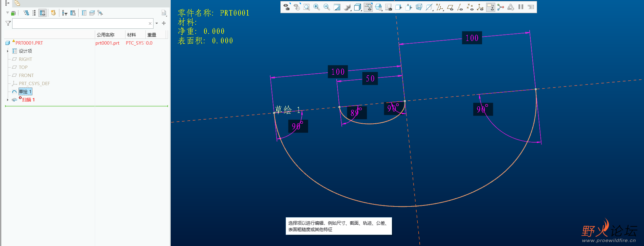Click the Zoom In icon
The height and width of the screenshot is (246, 644).
point(317,7)
